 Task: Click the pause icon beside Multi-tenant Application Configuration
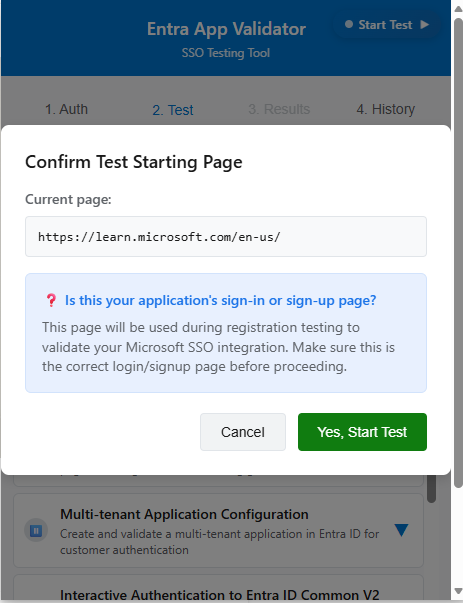(x=36, y=531)
